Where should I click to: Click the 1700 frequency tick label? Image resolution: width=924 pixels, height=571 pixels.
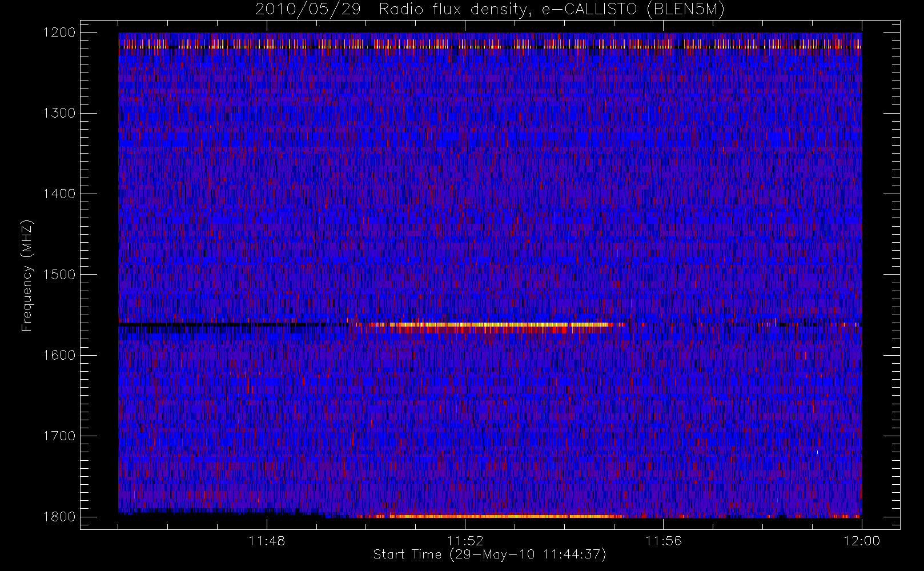tap(59, 436)
